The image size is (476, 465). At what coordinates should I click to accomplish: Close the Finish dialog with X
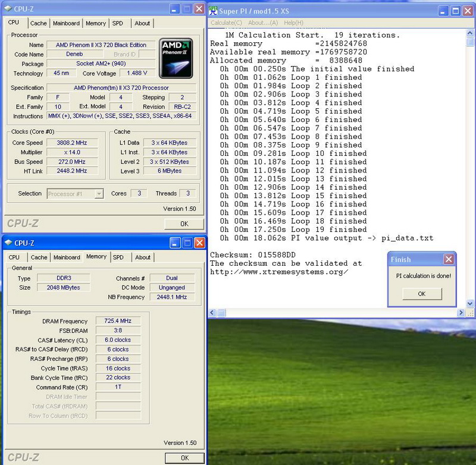449,259
